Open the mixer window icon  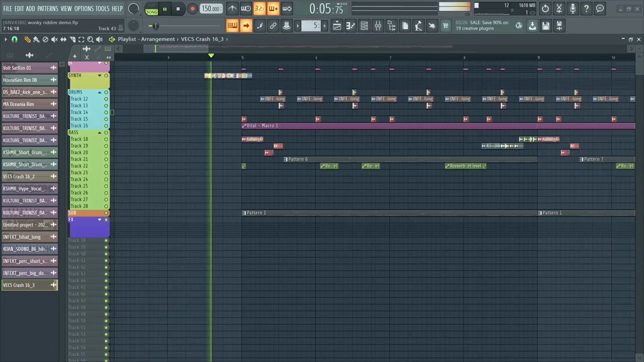tap(378, 25)
